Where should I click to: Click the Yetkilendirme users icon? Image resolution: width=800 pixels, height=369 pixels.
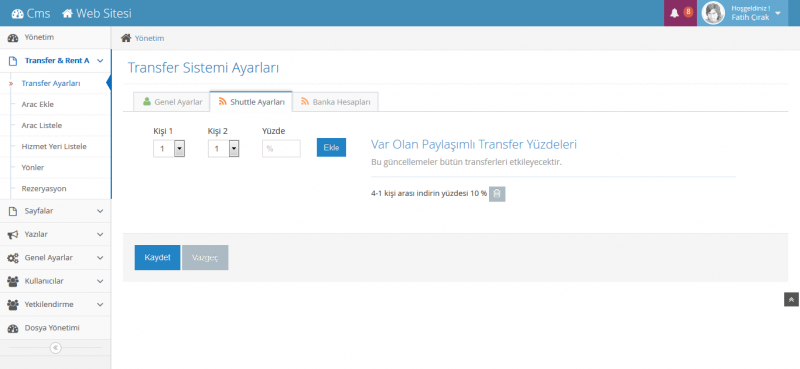point(13,304)
